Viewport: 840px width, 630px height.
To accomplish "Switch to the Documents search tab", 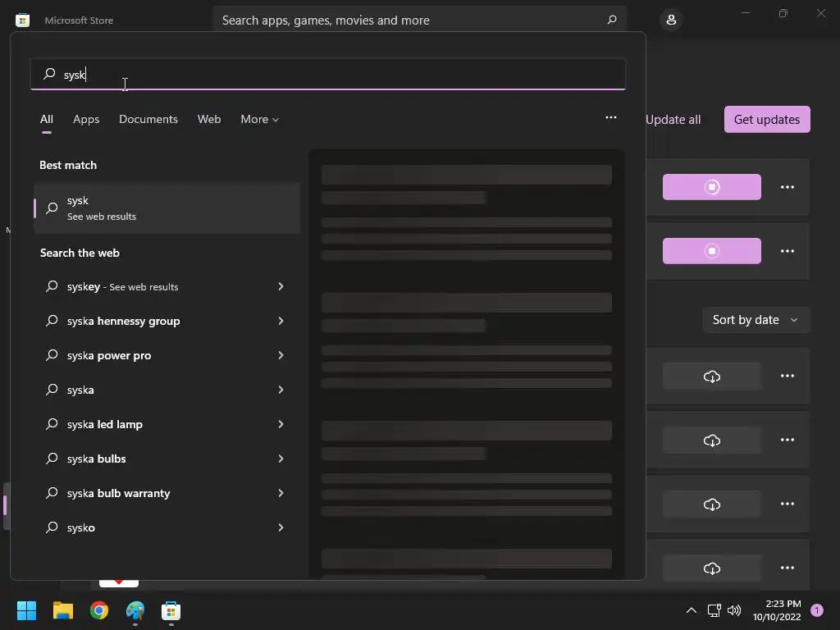I will click(148, 119).
